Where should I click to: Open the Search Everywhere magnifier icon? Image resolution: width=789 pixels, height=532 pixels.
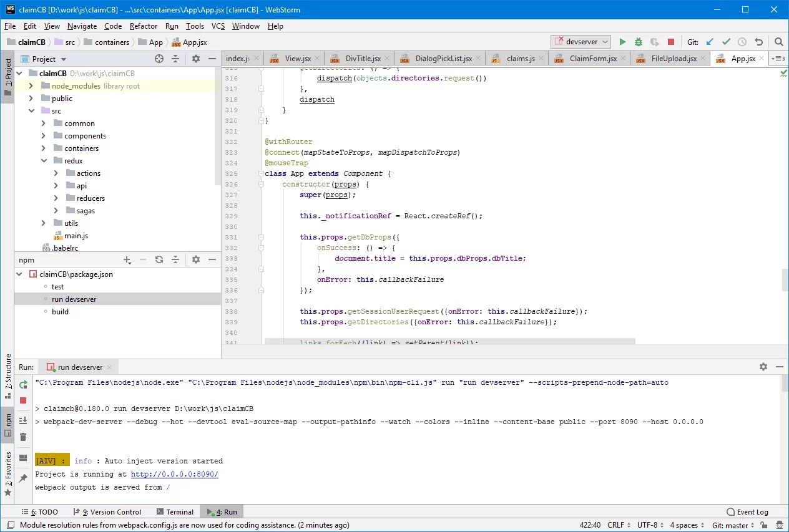[778, 42]
